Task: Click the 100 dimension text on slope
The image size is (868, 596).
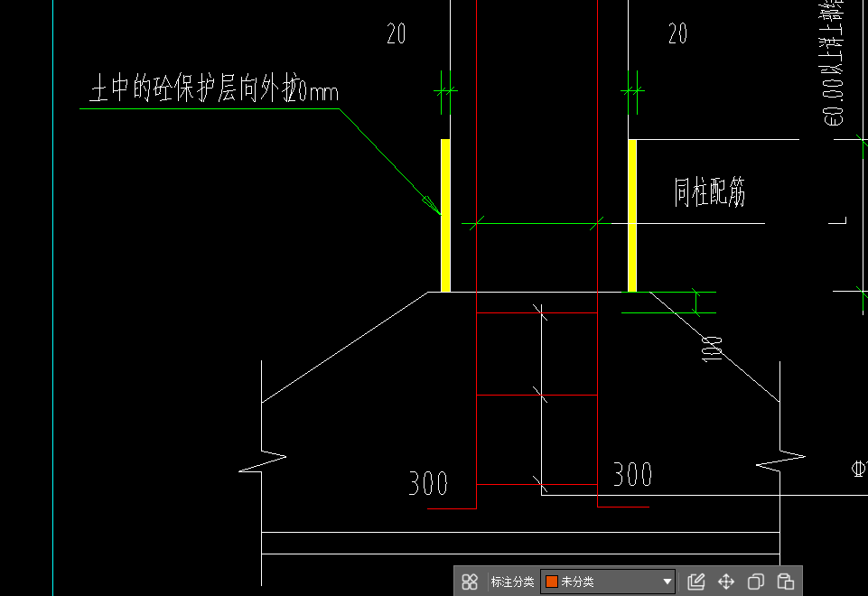Action: 713,349
